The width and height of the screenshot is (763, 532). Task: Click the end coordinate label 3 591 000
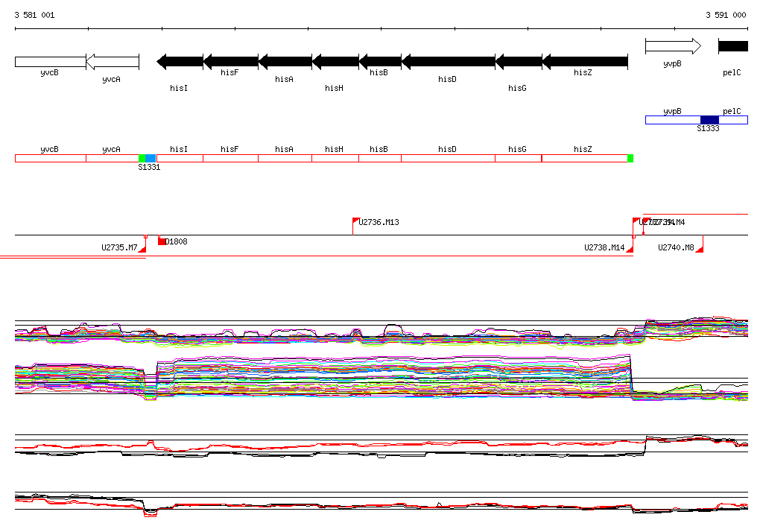point(726,15)
